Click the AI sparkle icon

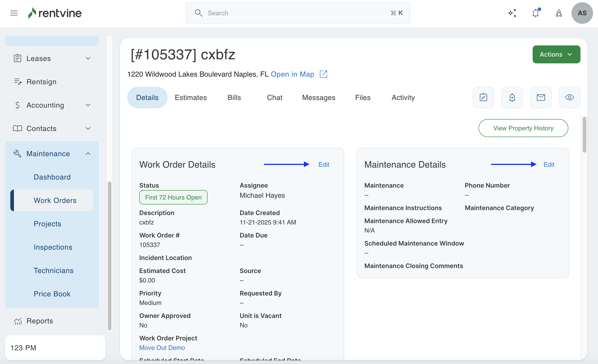(512, 13)
